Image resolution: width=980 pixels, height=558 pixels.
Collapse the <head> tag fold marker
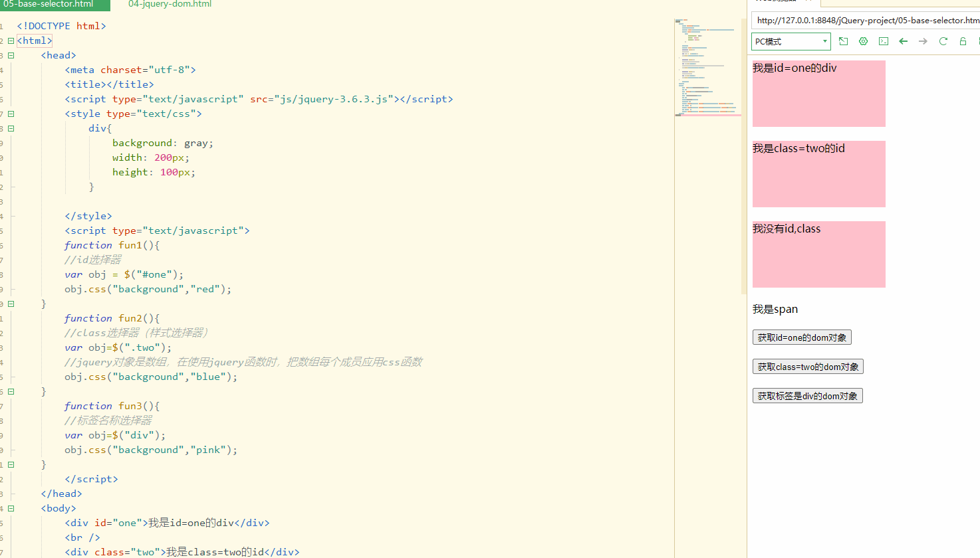click(11, 55)
